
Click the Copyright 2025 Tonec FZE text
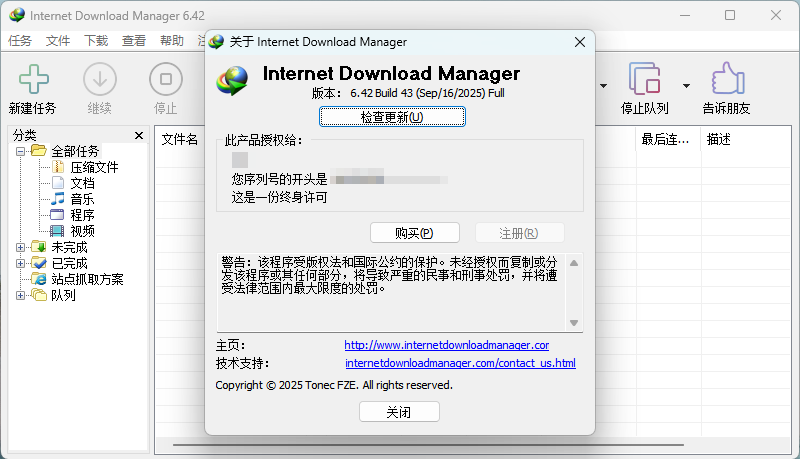tap(334, 385)
